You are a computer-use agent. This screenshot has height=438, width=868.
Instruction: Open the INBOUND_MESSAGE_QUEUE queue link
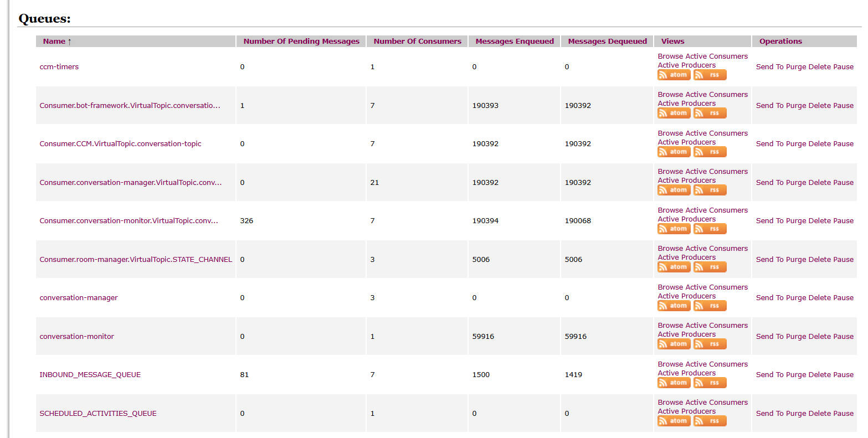(x=90, y=375)
